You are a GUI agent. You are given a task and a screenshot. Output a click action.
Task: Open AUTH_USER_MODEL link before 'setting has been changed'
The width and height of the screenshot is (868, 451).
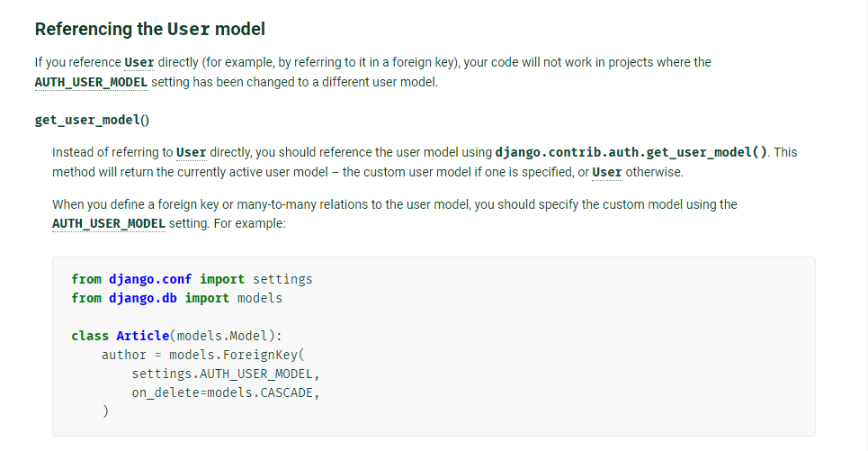coord(92,83)
